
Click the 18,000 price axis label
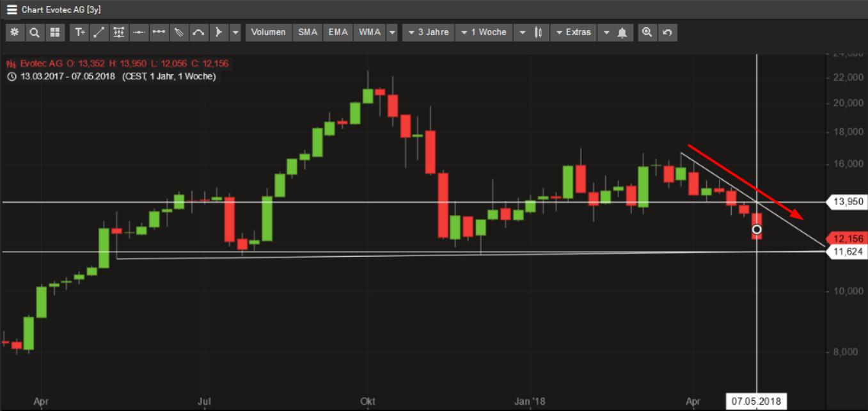click(848, 132)
